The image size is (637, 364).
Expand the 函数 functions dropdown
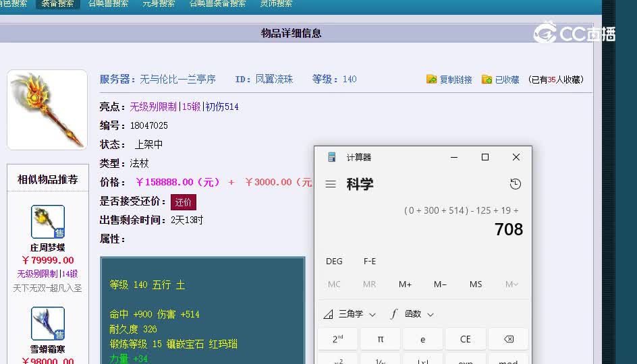click(412, 313)
